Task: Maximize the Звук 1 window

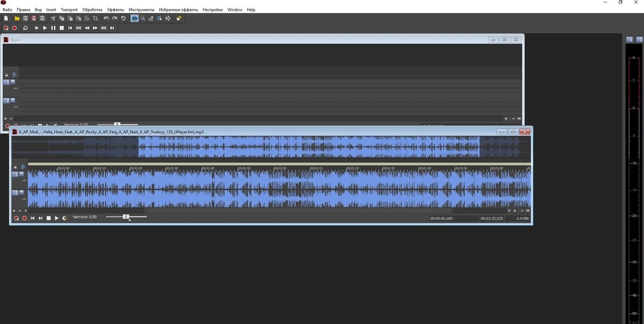Action: [504, 39]
